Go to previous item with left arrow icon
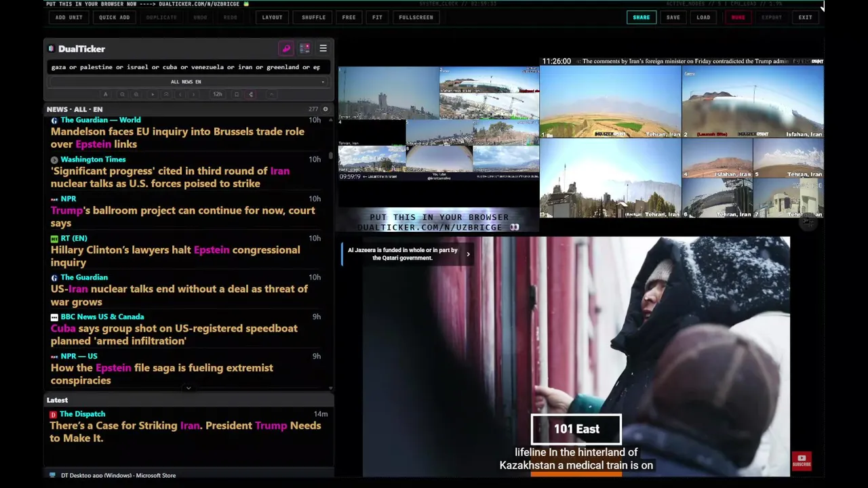868x488 pixels. point(180,94)
